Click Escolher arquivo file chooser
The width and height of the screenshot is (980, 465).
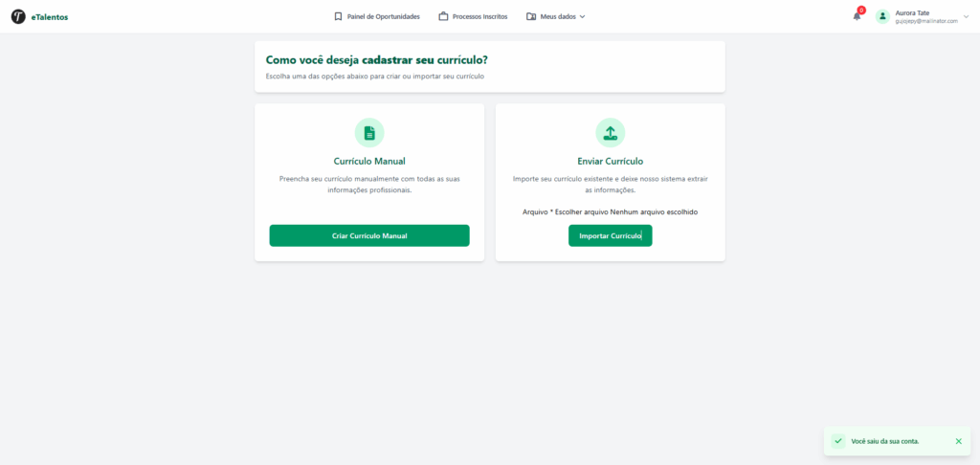[x=581, y=211]
